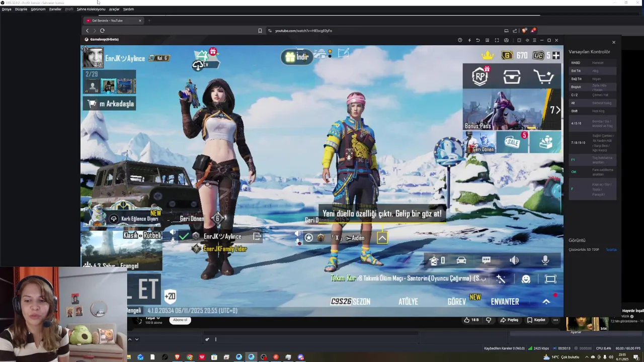The height and width of the screenshot is (362, 644).
Task: Expand Aiden's yellow chevron menu
Action: [x=382, y=238]
